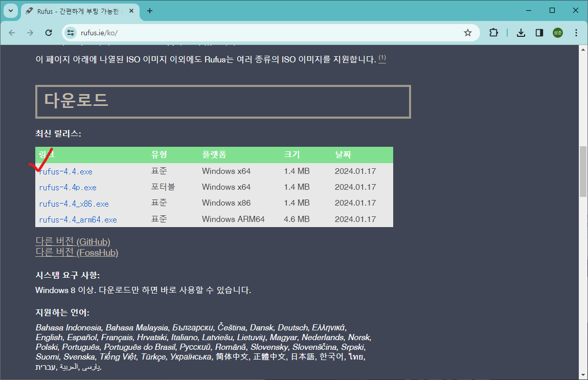Click 지원하는 언어: heading
Viewport: 588px width, 380px height.
click(62, 312)
